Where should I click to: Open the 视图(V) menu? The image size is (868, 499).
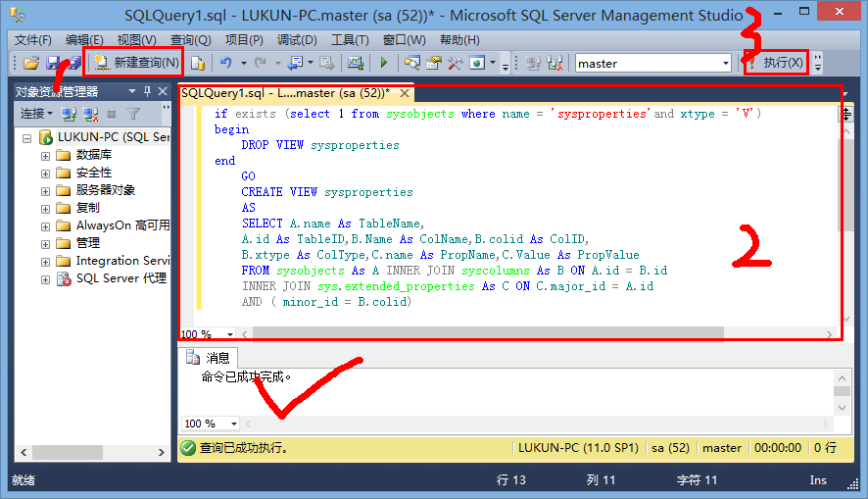pos(137,40)
